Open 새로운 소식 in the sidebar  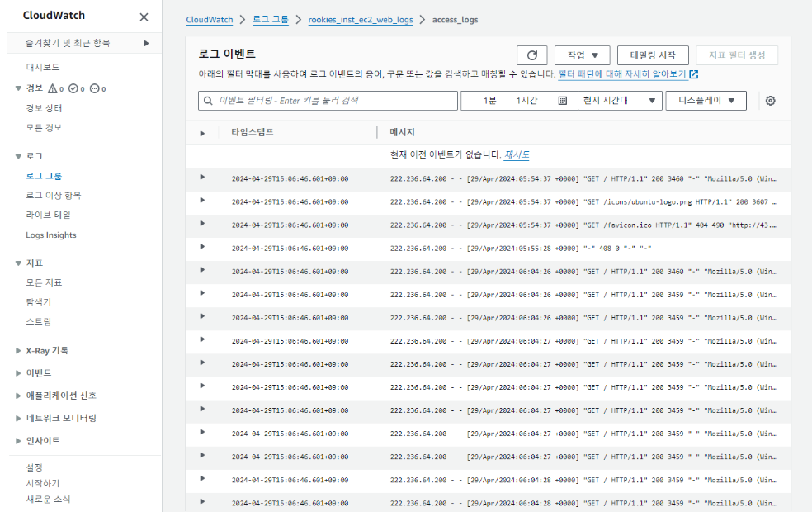[x=48, y=499]
